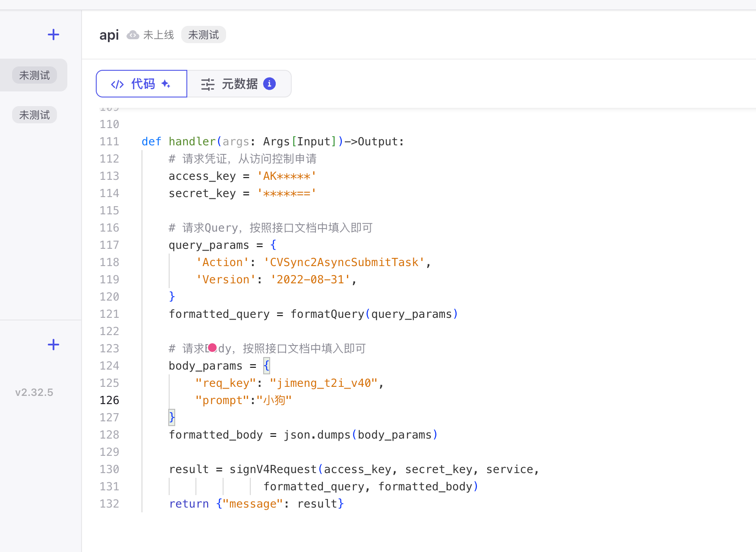
Task: Place cursor on the prompt value 小狗
Action: (274, 400)
